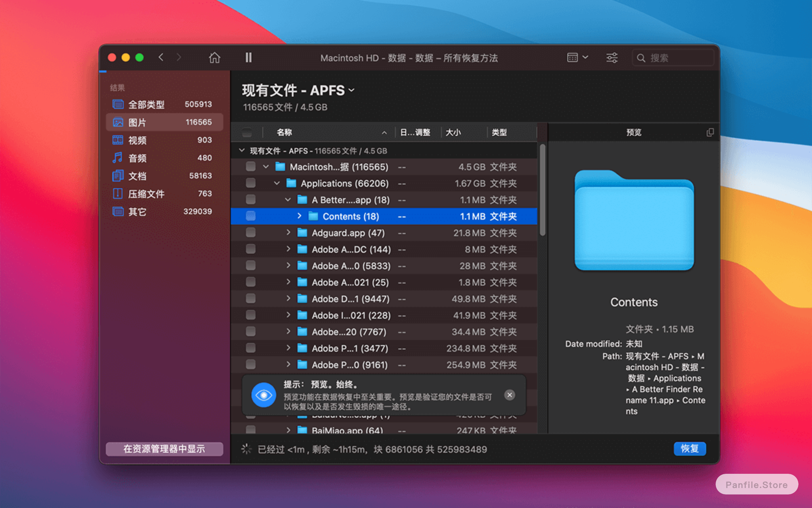The height and width of the screenshot is (508, 812).
Task: Click the eye icon in tip banner
Action: [x=264, y=395]
